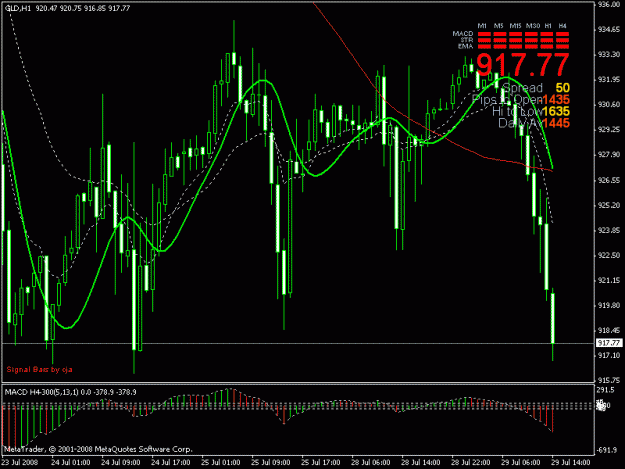625x469 pixels.
Task: Click the 25 Jul 17:00 time label
Action: coord(320,462)
